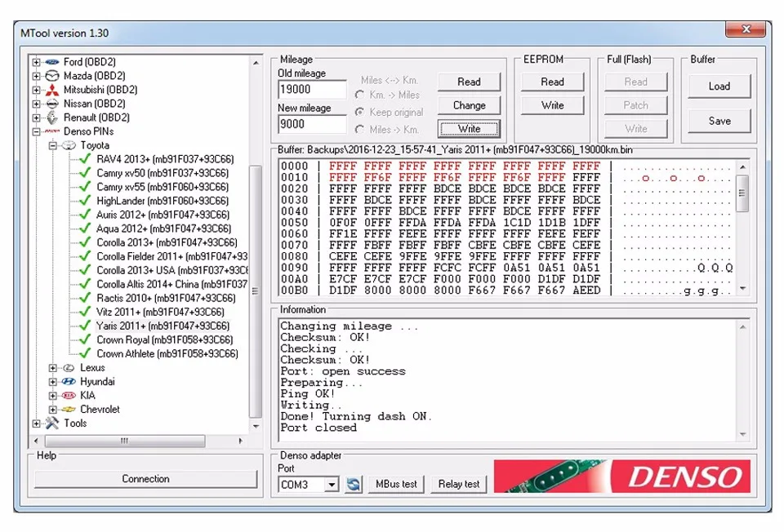Click checkmark icon beside RAV4 2013+
Image resolution: width=784 pixels, height=532 pixels.
coord(85,159)
